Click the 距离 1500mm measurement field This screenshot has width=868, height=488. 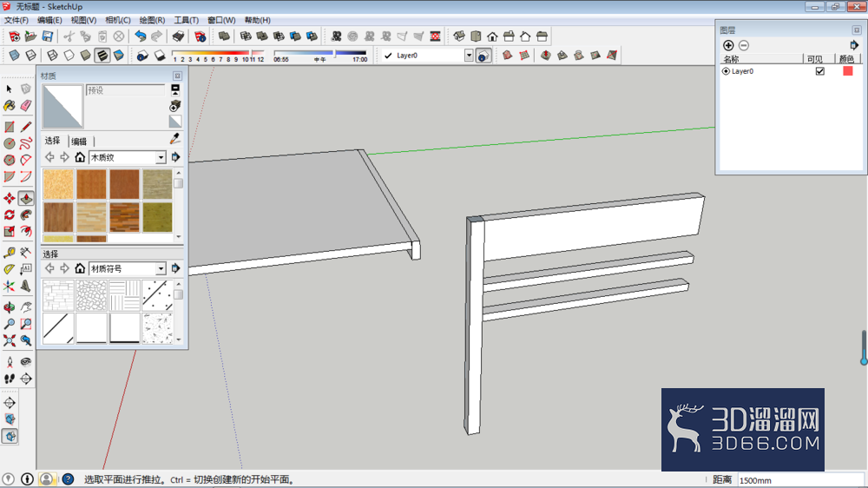800,480
